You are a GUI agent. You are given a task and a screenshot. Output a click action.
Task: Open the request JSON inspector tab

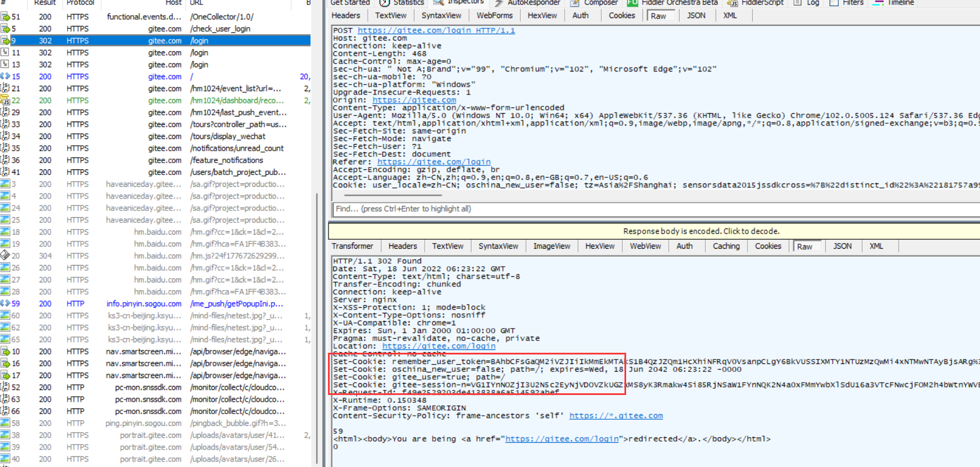coord(696,16)
